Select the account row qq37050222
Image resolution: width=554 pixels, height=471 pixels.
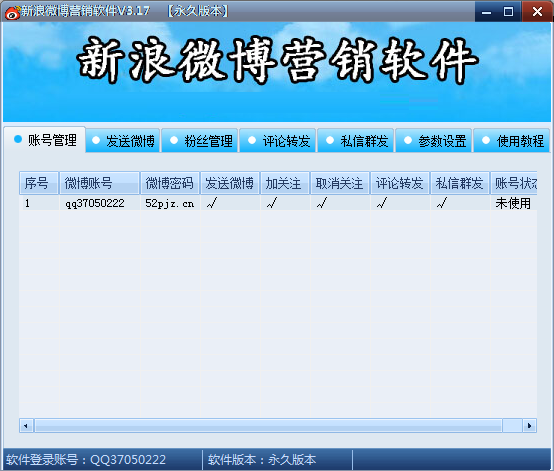pyautogui.click(x=279, y=203)
